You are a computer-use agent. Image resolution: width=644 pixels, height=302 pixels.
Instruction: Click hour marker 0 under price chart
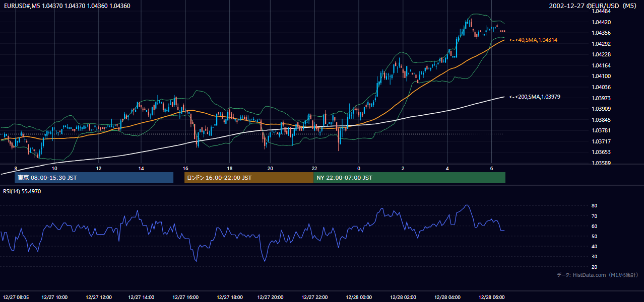coord(359,168)
